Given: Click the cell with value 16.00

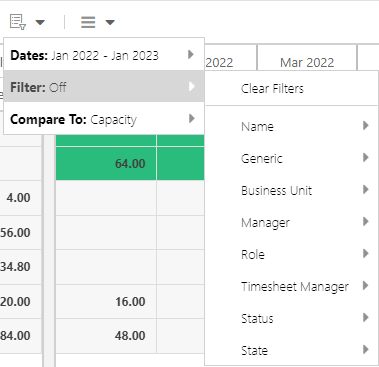Looking at the screenshot, I should pyautogui.click(x=106, y=301).
